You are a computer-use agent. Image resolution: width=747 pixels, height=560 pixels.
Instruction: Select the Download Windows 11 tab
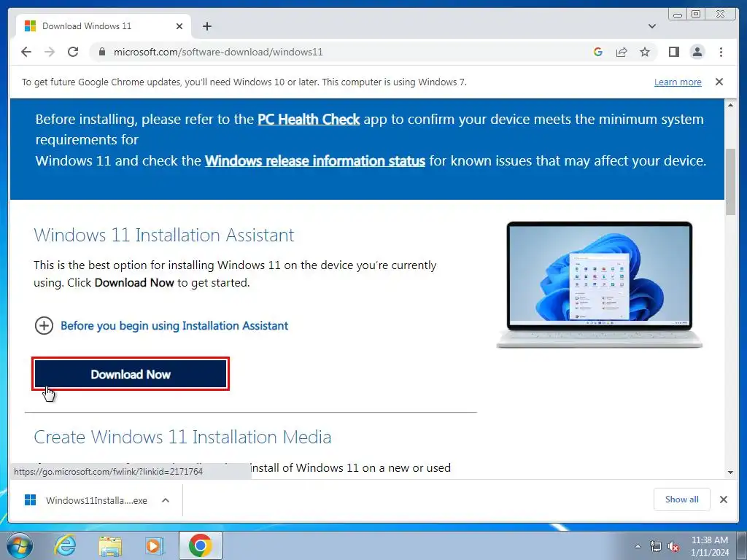[x=102, y=26]
